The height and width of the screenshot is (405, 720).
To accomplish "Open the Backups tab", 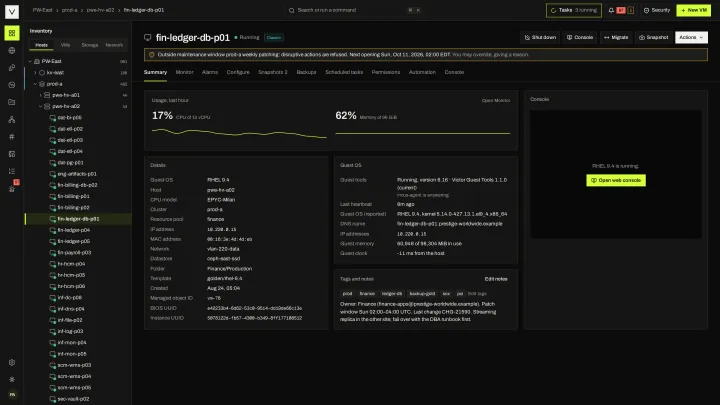I will [306, 72].
